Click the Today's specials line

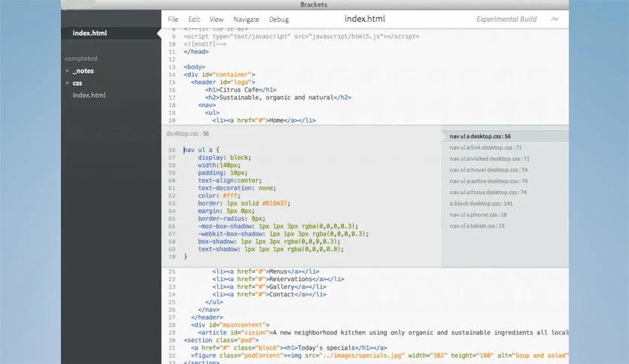click(289, 347)
